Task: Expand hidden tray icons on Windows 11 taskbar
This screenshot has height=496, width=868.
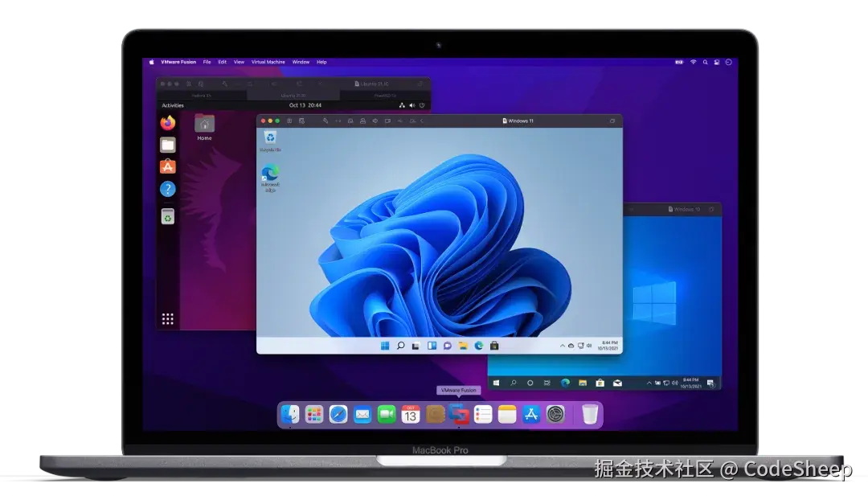Action: coord(563,346)
